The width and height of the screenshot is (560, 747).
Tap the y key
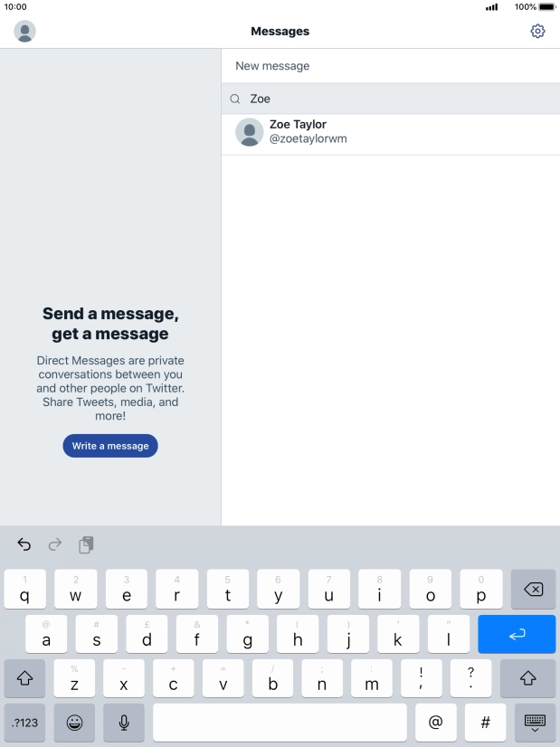coord(279,589)
